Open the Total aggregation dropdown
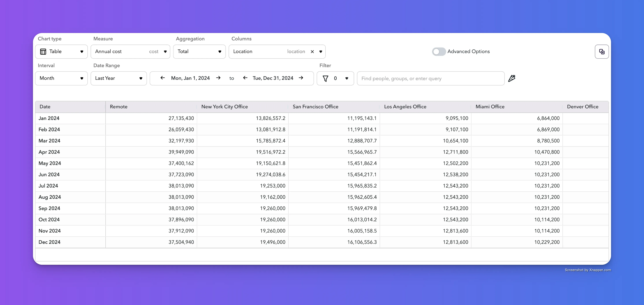644x305 pixels. [199, 52]
